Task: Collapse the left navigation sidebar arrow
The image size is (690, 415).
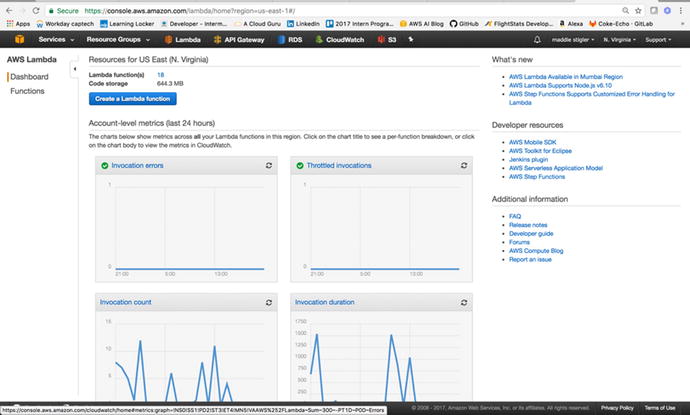Action: tap(76, 68)
